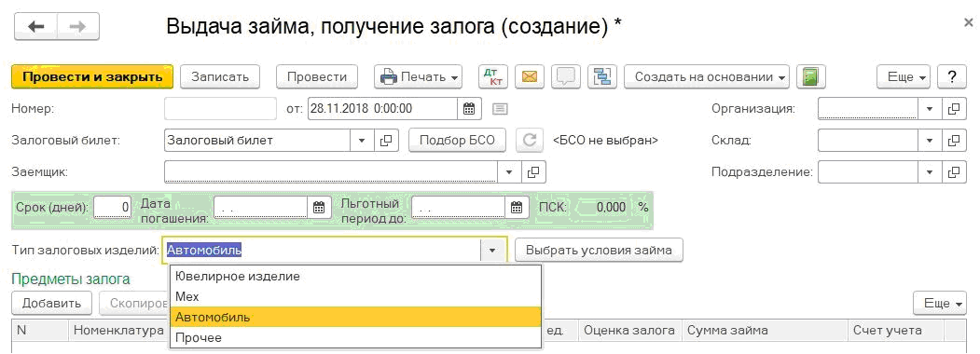980x354 pixels.
Task: Click the Дата погашения input field
Action: (x=261, y=208)
